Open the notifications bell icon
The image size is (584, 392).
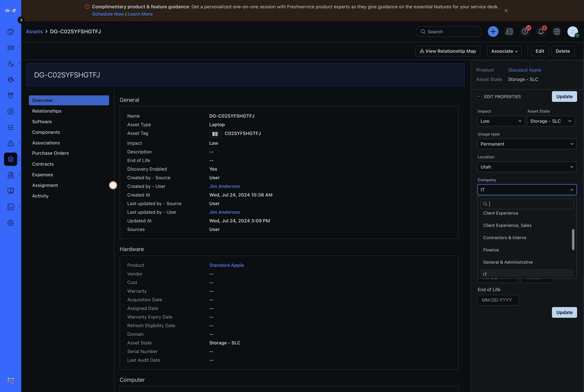coord(541,32)
